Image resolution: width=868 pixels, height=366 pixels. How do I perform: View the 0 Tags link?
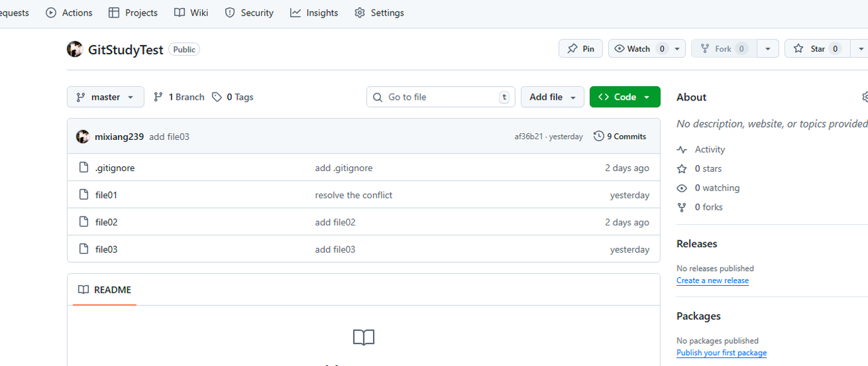(233, 97)
